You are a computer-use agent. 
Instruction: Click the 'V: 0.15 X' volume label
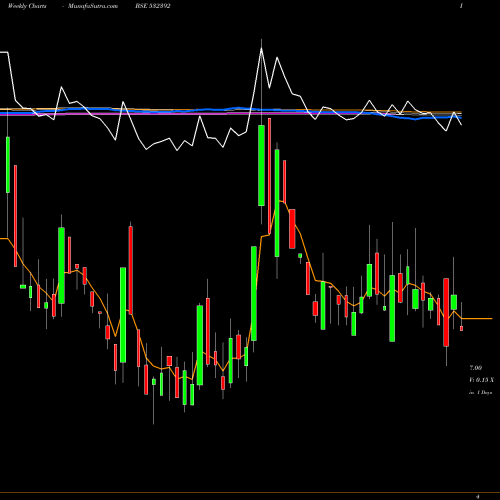[481, 380]
